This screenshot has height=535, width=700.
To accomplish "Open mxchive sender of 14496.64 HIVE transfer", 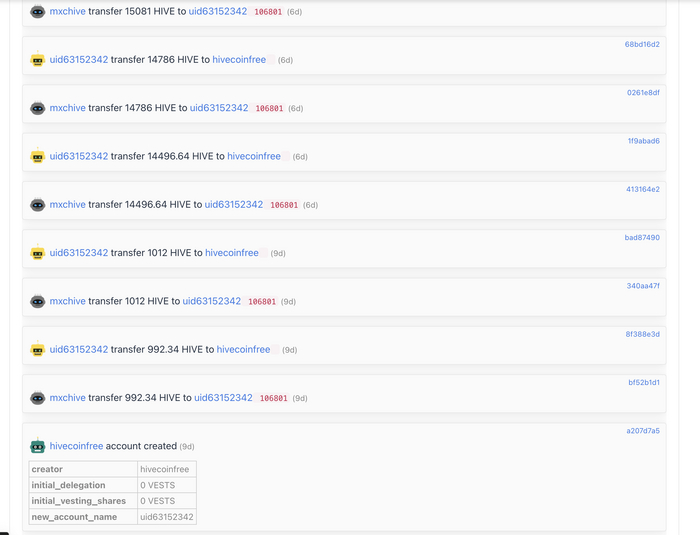I will 67,204.
